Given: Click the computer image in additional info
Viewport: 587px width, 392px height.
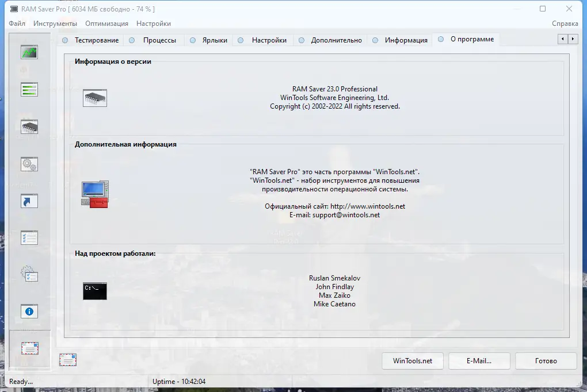Looking at the screenshot, I should 95,194.
